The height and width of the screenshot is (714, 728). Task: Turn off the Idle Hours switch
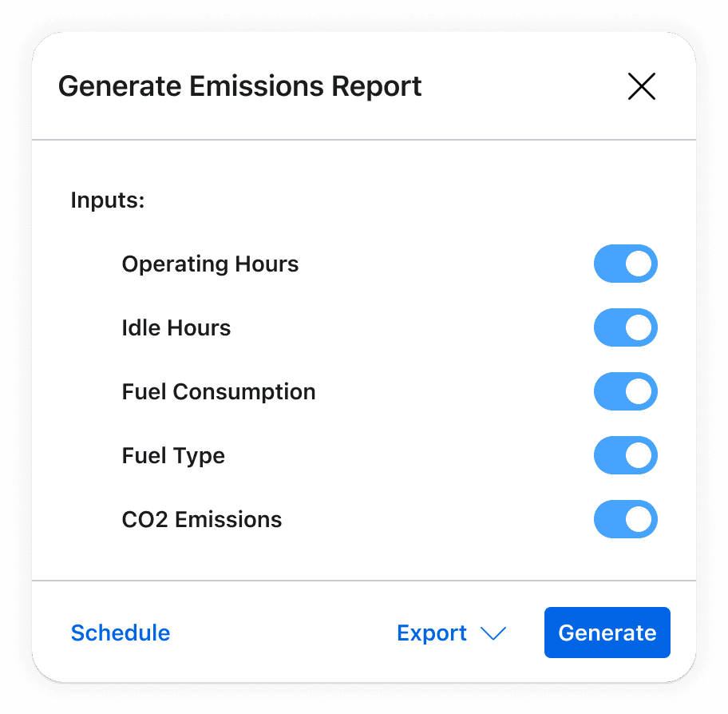pyautogui.click(x=625, y=327)
